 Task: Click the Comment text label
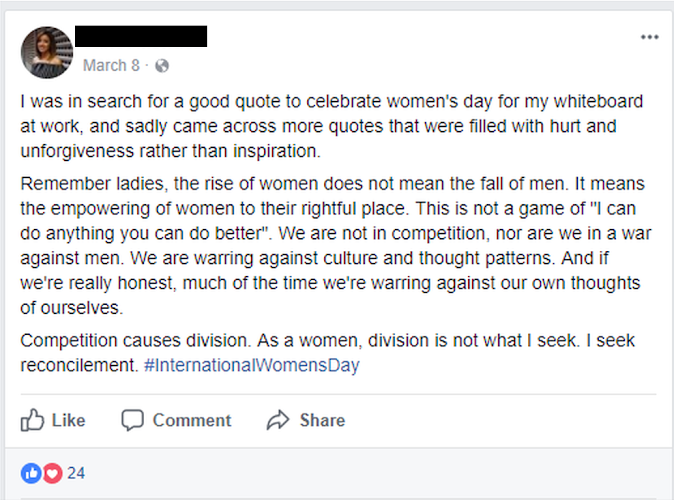point(192,420)
